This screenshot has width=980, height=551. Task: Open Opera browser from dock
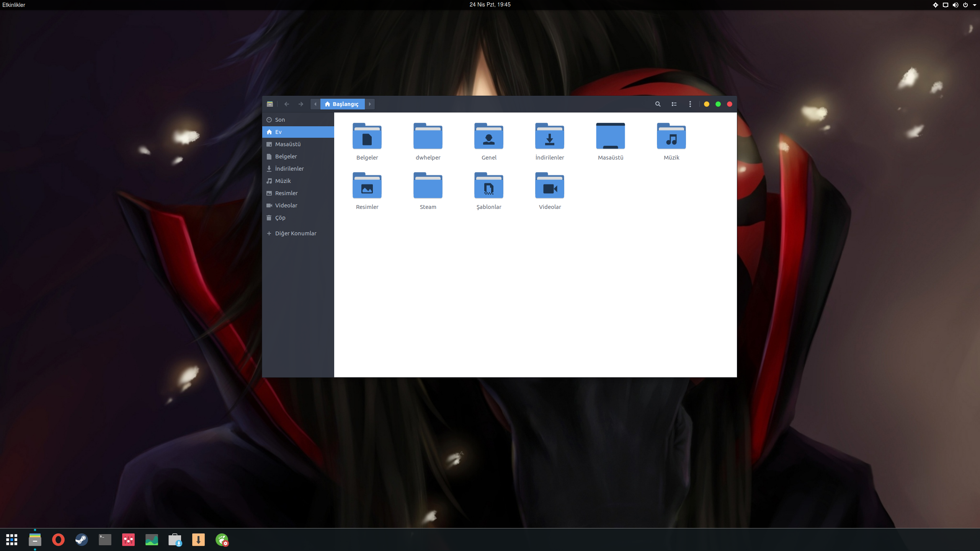coord(58,540)
